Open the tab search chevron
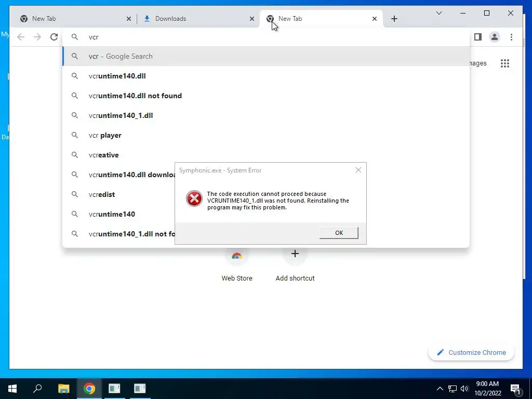 click(438, 13)
